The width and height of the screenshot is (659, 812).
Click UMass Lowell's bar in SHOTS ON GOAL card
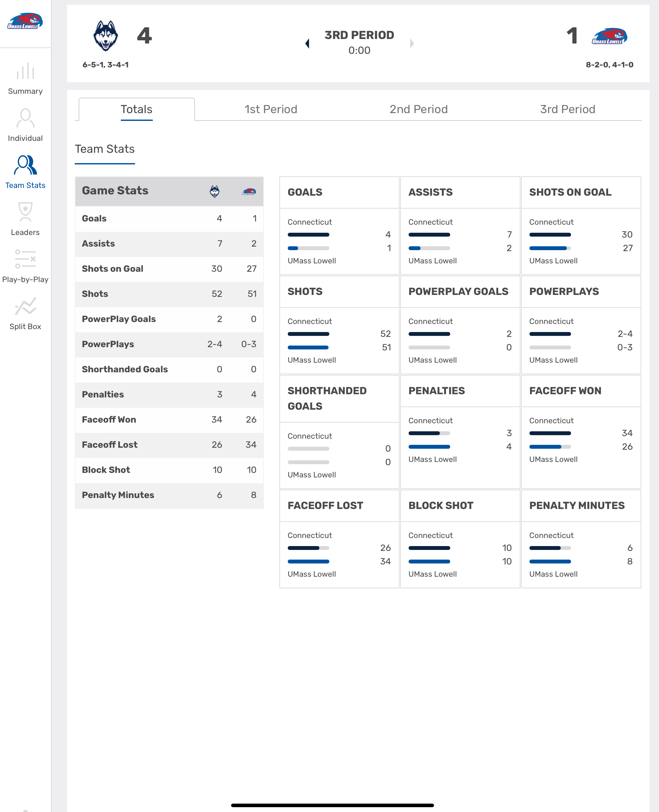[x=550, y=249]
